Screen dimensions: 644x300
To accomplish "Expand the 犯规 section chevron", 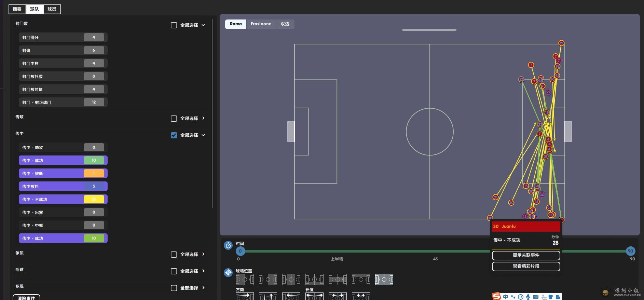I will click(203, 288).
